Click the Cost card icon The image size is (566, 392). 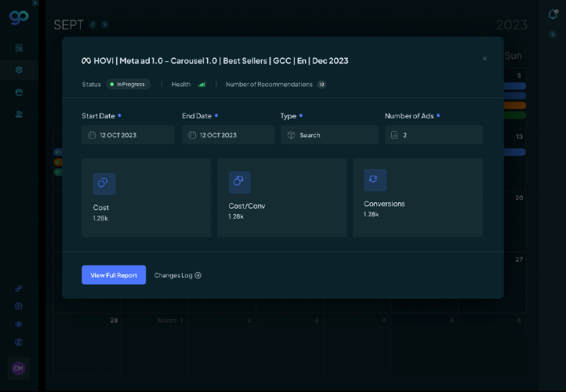[104, 183]
